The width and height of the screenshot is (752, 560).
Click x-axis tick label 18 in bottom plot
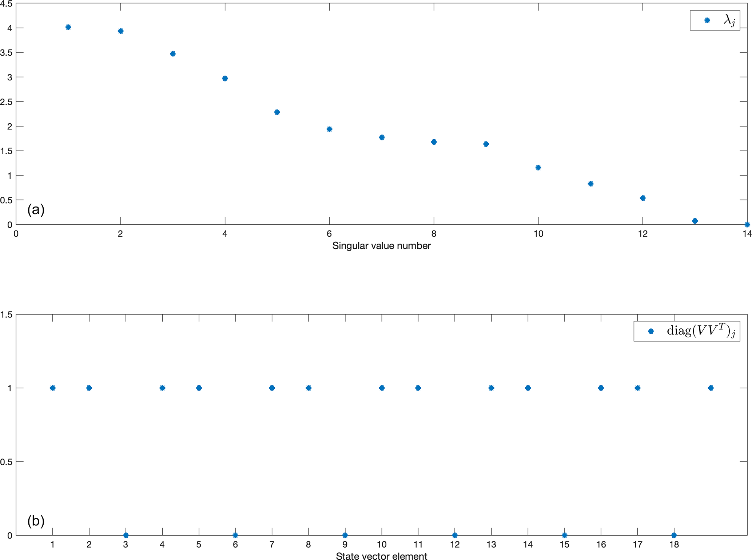tap(674, 544)
